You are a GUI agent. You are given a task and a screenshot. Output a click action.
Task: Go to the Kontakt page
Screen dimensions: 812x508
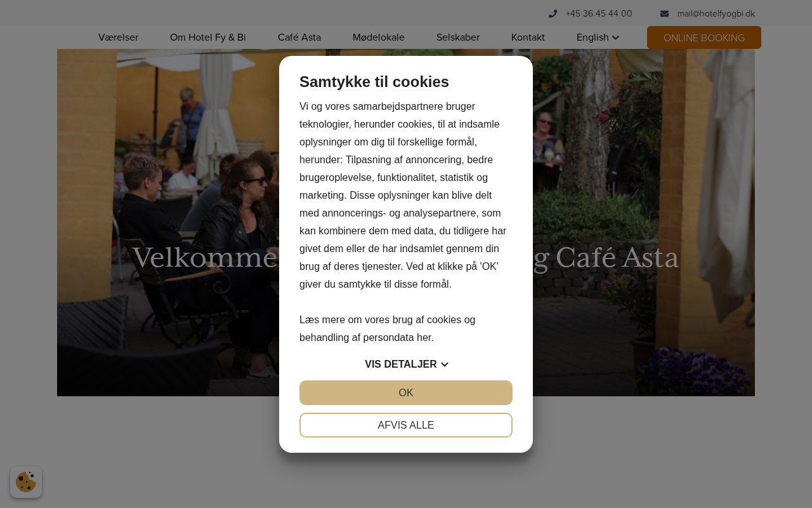[x=528, y=37]
